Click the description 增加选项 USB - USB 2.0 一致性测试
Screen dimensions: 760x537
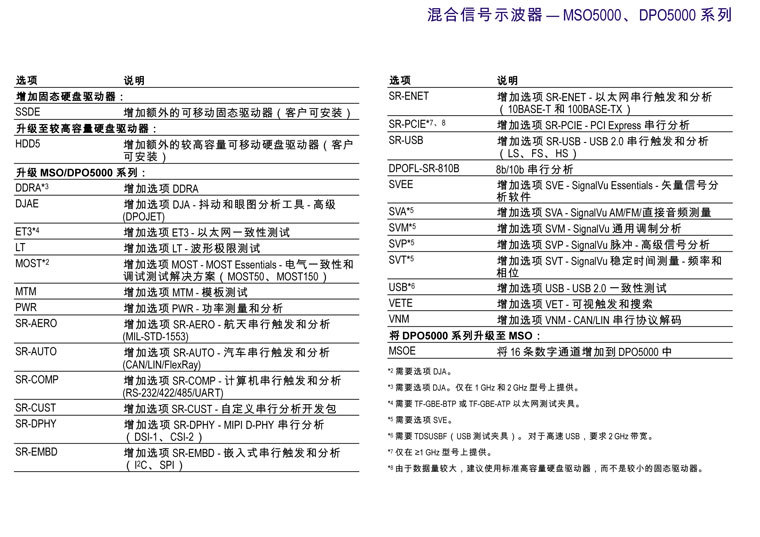582,288
